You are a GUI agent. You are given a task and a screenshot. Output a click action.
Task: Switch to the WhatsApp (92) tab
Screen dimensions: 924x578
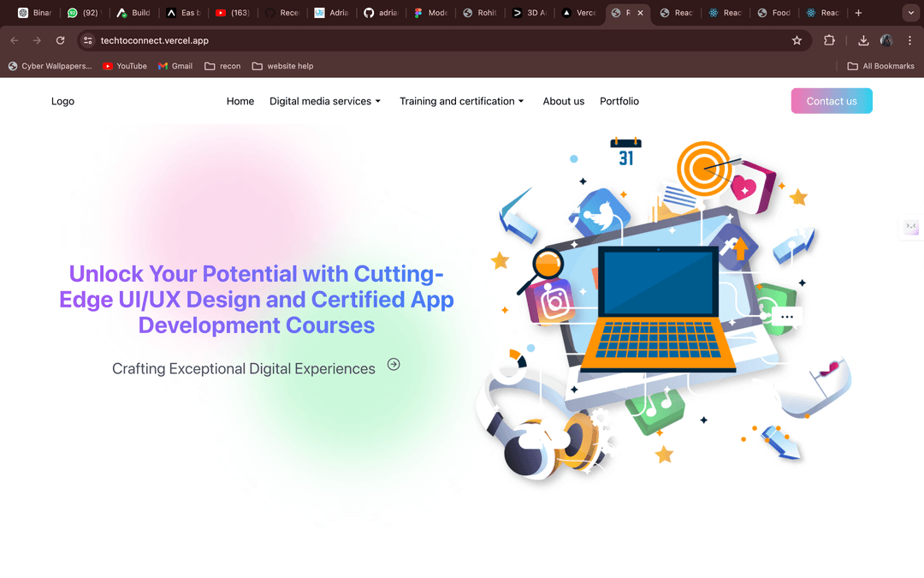click(x=84, y=13)
